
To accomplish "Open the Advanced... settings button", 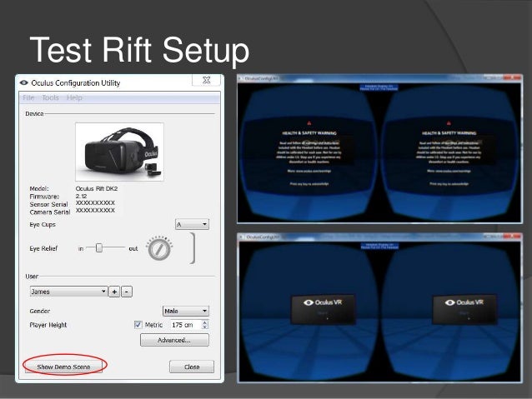I will 174,340.
